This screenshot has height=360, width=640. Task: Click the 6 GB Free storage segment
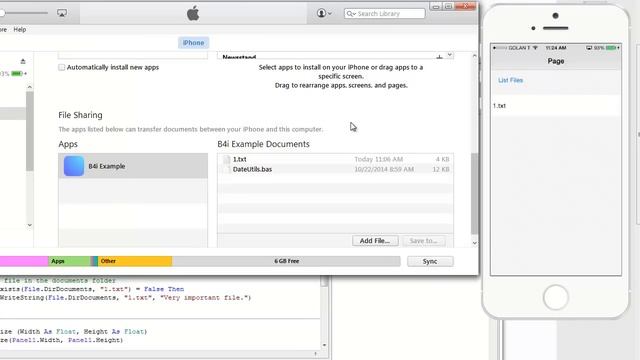coord(286,261)
